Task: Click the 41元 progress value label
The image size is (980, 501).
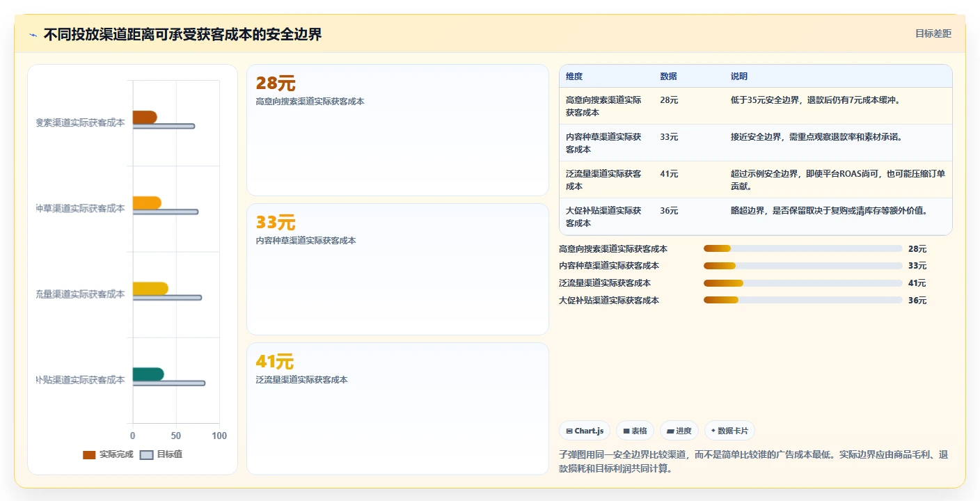Action: click(x=917, y=283)
